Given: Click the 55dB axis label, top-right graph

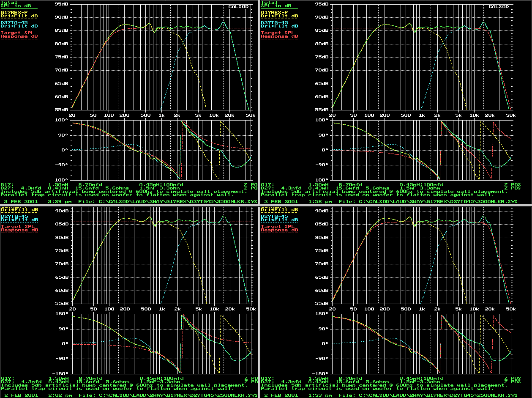Looking at the screenshot, I should coord(322,110).
